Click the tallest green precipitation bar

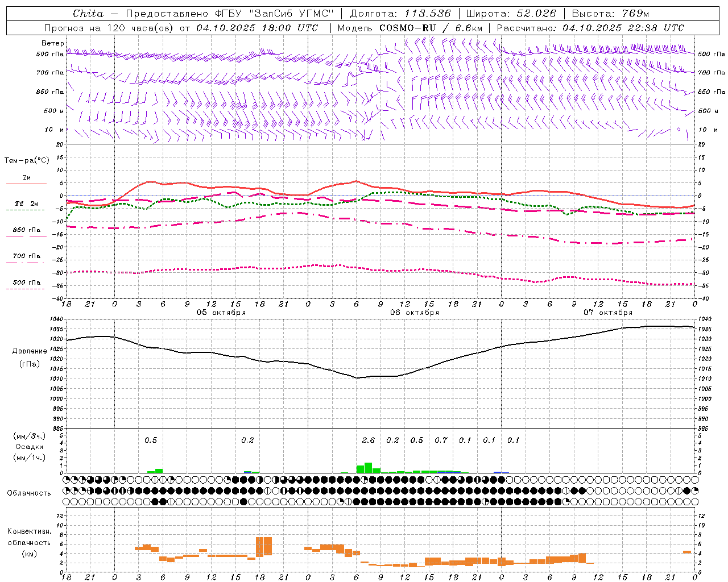coord(369,468)
